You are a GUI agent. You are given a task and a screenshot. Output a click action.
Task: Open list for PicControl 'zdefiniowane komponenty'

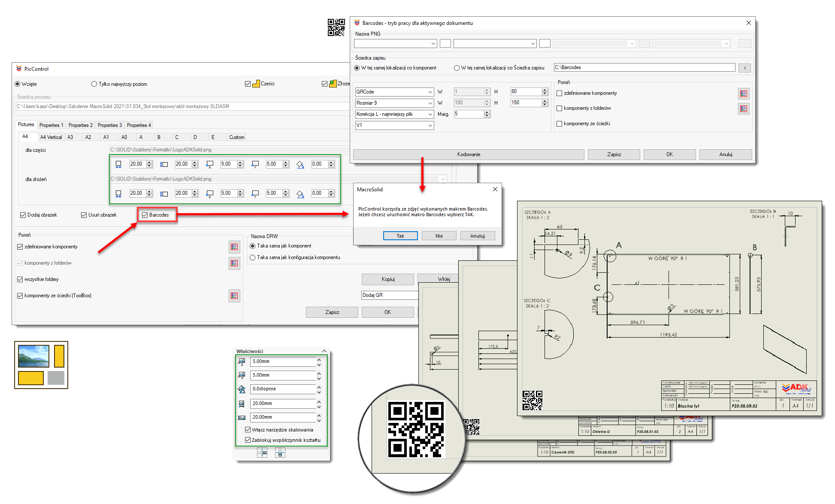click(234, 247)
